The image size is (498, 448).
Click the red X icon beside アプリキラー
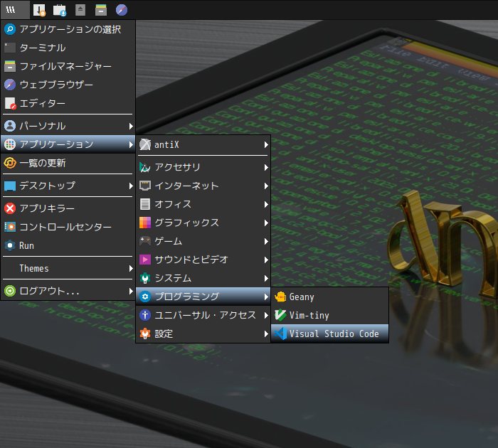tap(10, 208)
